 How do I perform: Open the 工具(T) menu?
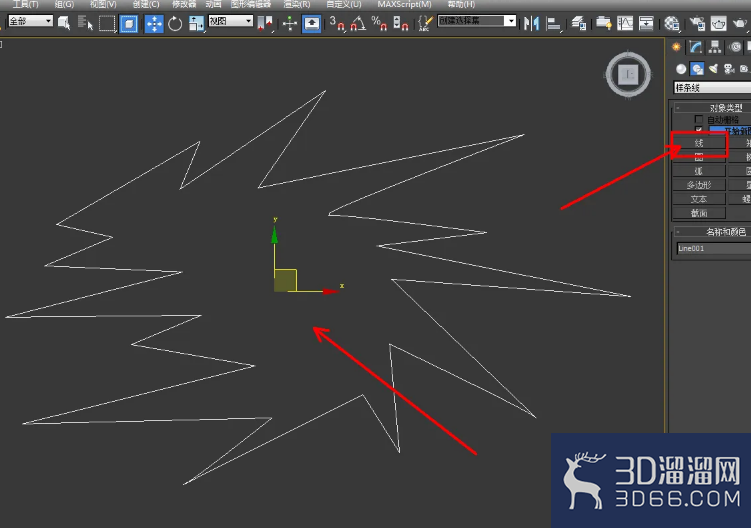tap(25, 4)
